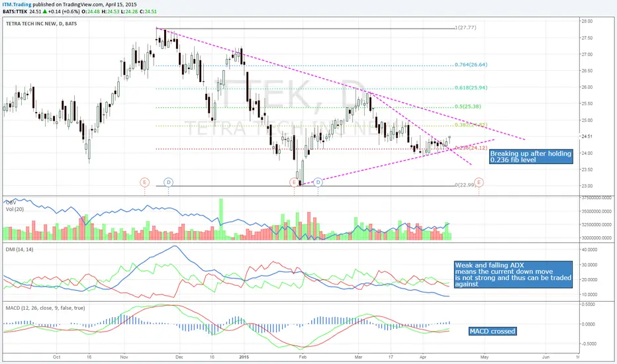The image size is (617, 364).
Task: Open the ITM.Trading author link
Action: [x=17, y=5]
